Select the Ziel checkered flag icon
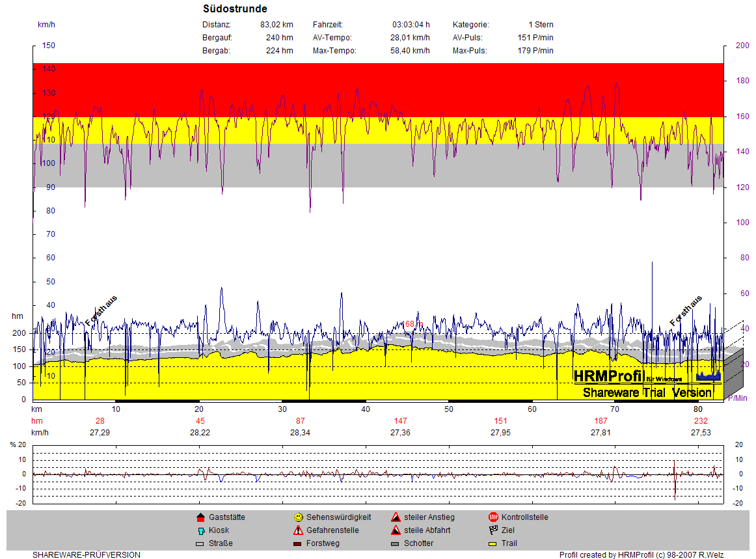Viewport: 756px width, 559px height. pyautogui.click(x=493, y=530)
